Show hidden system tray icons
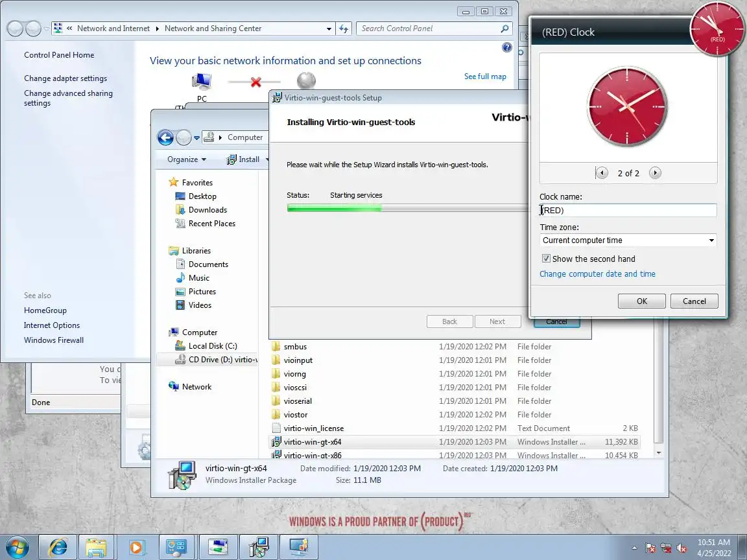The width and height of the screenshot is (747, 560). (x=634, y=548)
